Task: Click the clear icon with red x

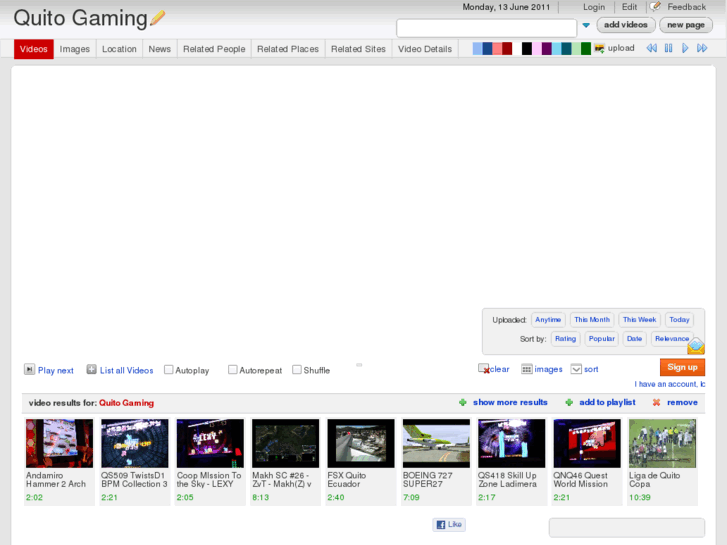Action: (x=484, y=369)
